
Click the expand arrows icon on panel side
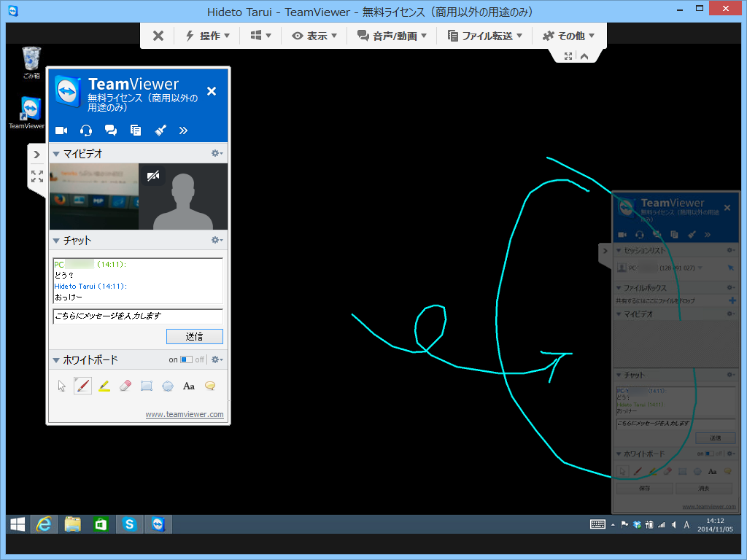[x=37, y=176]
